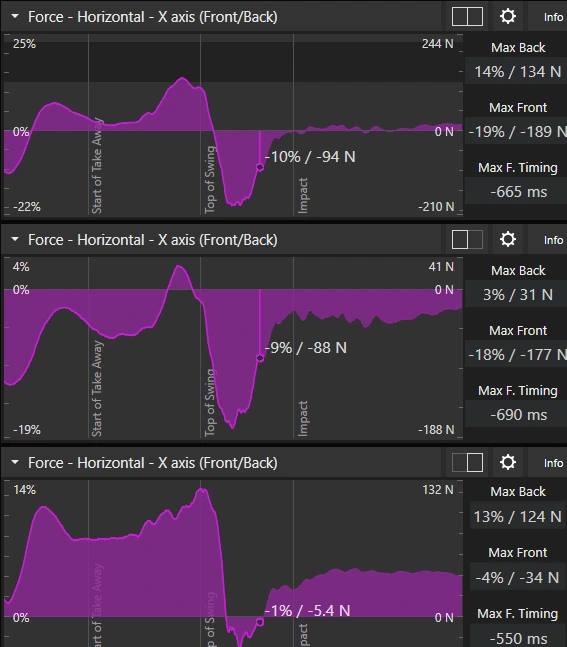Click the Max Front -18% / -177 N value
The width and height of the screenshot is (567, 647).
pos(517,354)
